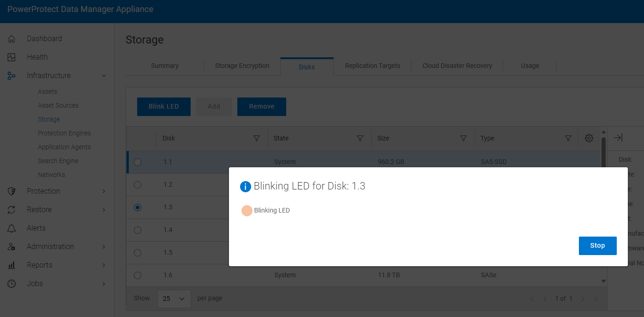644x317 pixels.
Task: Open the column settings gear icon
Action: pyautogui.click(x=589, y=138)
